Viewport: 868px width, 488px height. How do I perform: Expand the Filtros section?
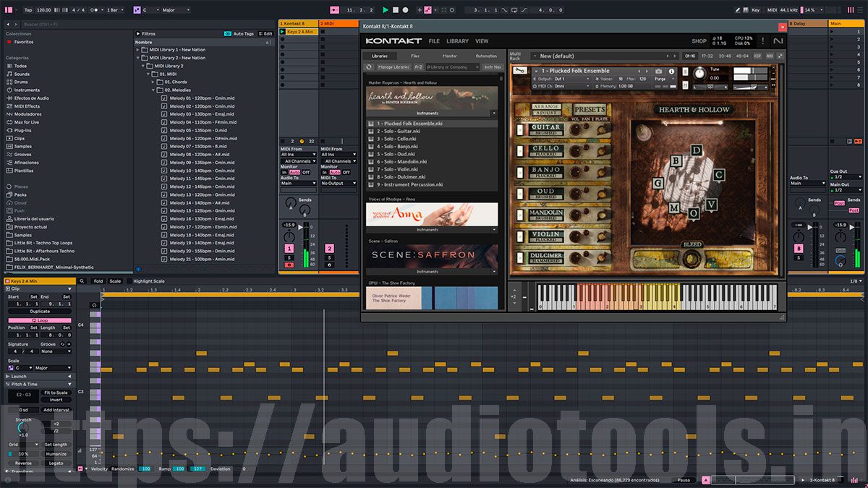137,33
